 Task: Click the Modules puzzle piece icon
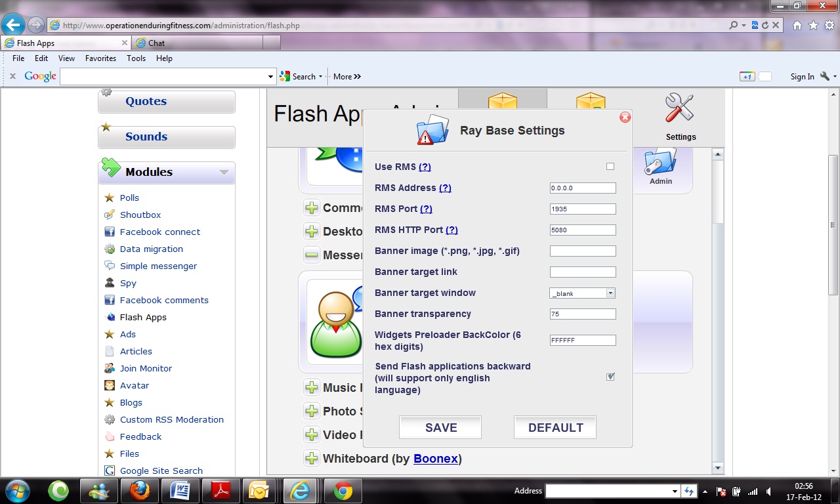click(111, 169)
